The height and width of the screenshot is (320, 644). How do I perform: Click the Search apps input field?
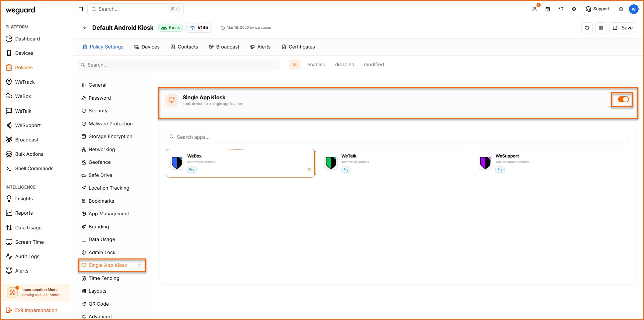click(x=397, y=137)
